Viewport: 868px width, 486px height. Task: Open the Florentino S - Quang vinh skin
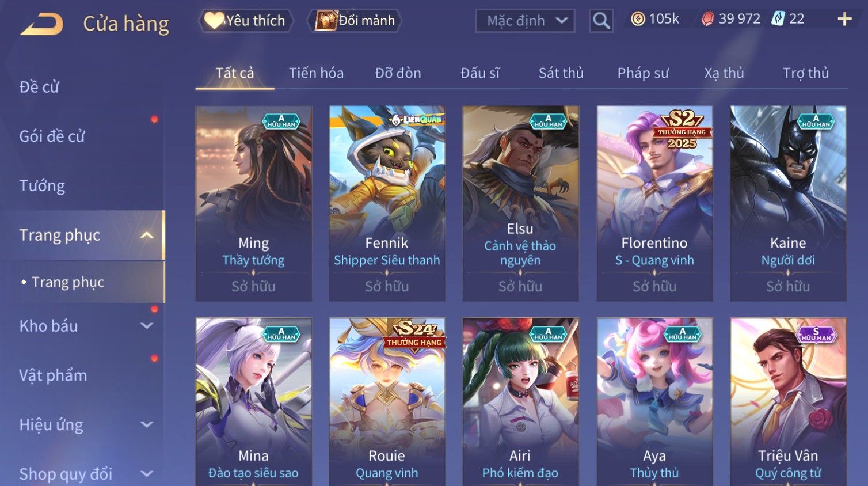point(654,203)
